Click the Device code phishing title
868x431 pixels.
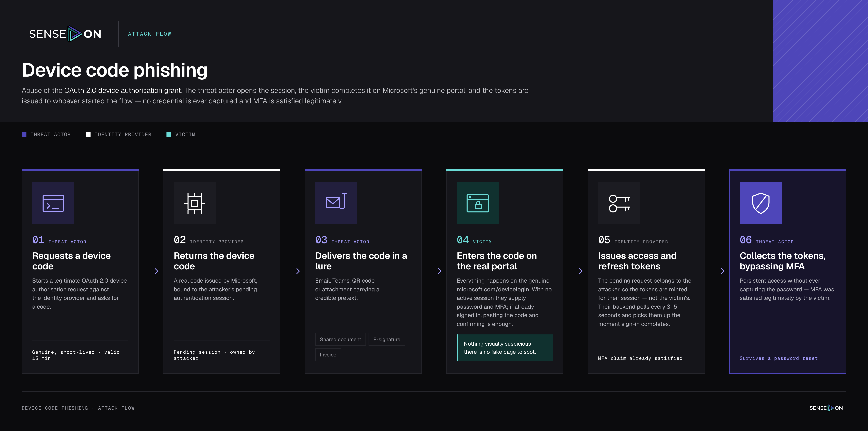(115, 70)
